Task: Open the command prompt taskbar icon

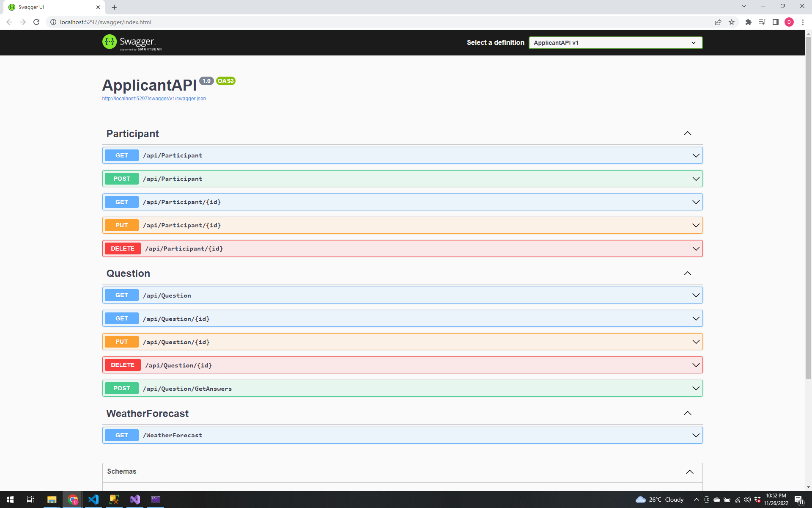Action: [x=156, y=500]
